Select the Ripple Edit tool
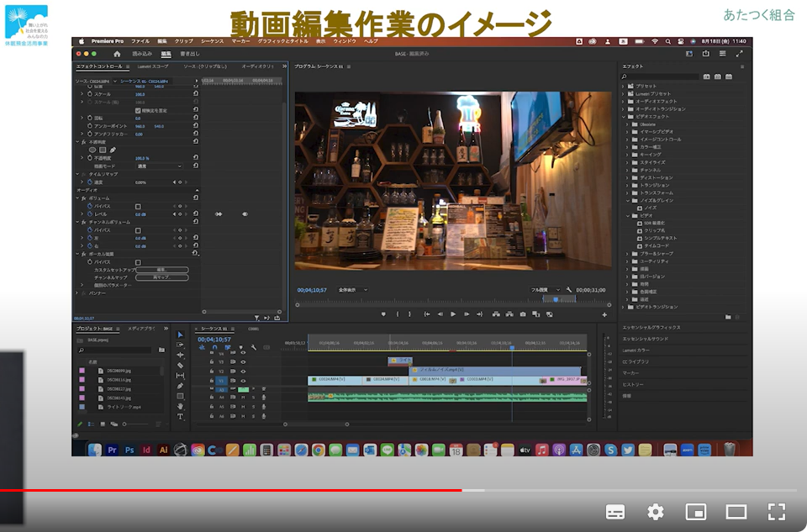 click(x=180, y=355)
